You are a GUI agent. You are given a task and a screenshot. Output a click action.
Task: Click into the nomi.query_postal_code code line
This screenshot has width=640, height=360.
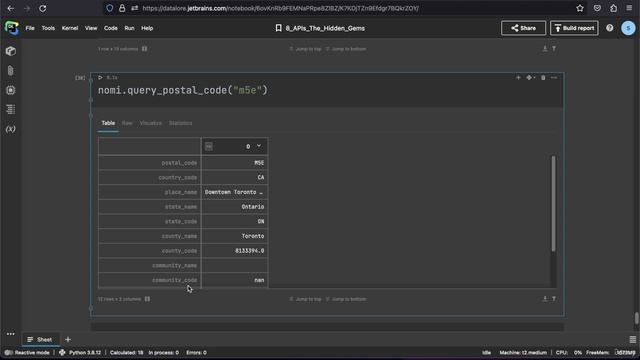click(182, 90)
